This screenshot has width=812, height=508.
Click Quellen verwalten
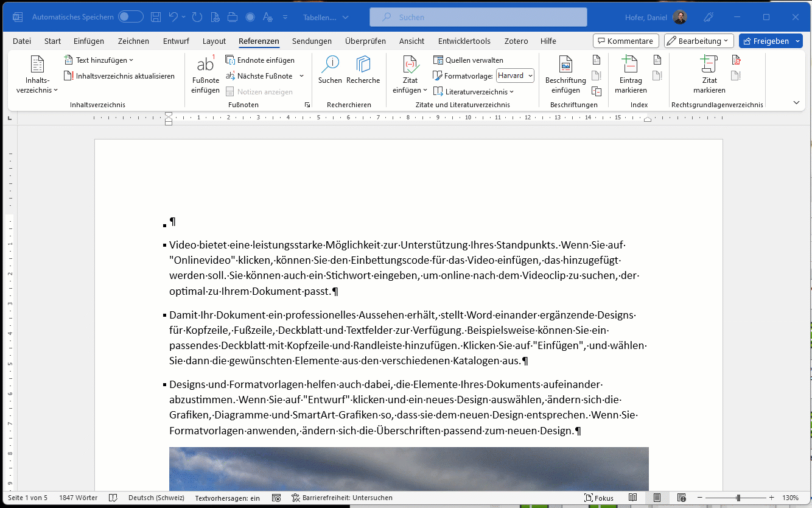click(468, 60)
